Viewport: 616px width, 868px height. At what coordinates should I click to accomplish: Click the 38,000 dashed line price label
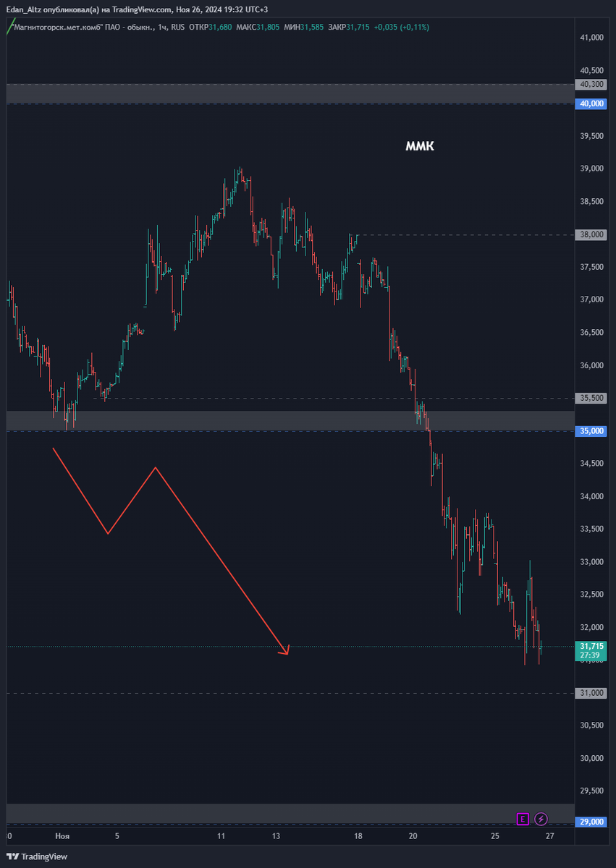click(x=592, y=234)
